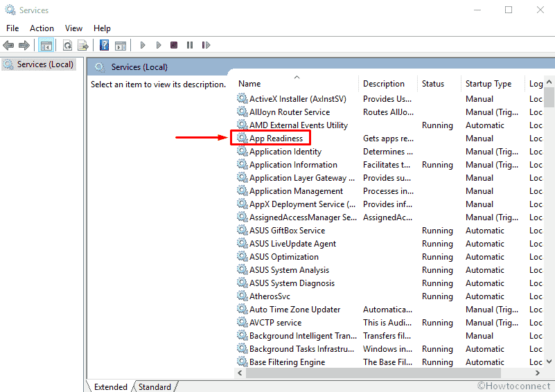Click gear icon of ActiveX Installer service
Viewport: 555px width, 392px height.
tap(242, 98)
